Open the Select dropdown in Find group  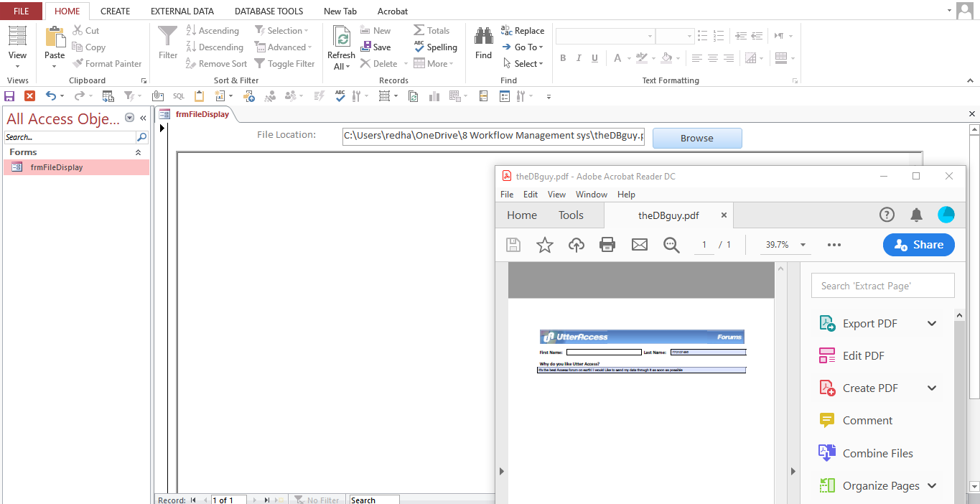[x=523, y=64]
